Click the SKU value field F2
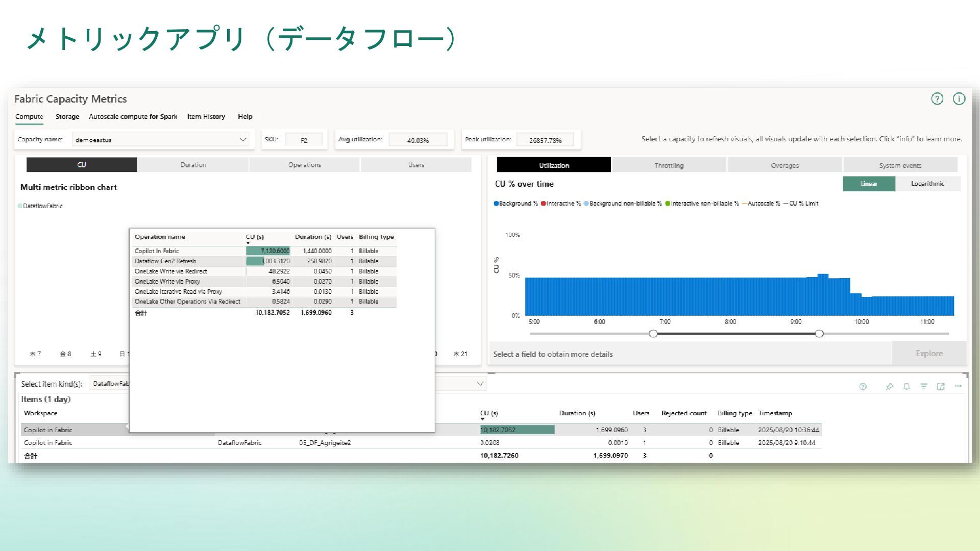980x551 pixels. coord(304,140)
